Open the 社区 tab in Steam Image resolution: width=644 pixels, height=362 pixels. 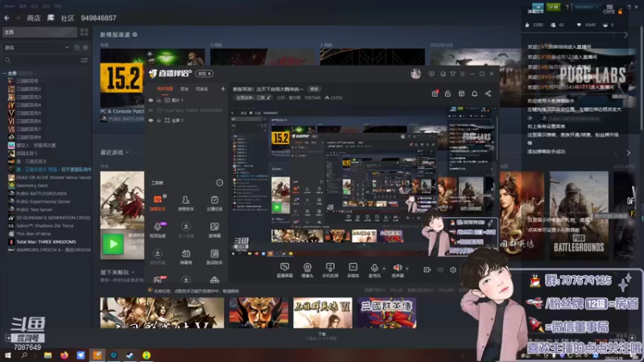[x=68, y=18]
